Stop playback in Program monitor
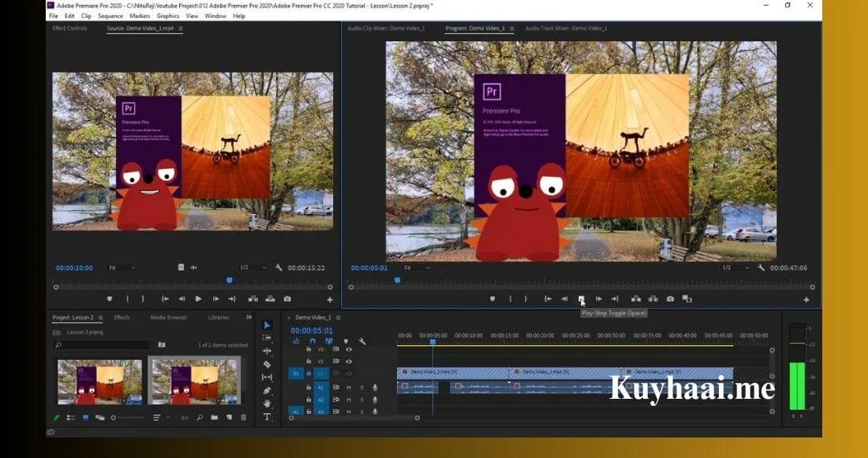This screenshot has height=458, width=868. click(582, 299)
